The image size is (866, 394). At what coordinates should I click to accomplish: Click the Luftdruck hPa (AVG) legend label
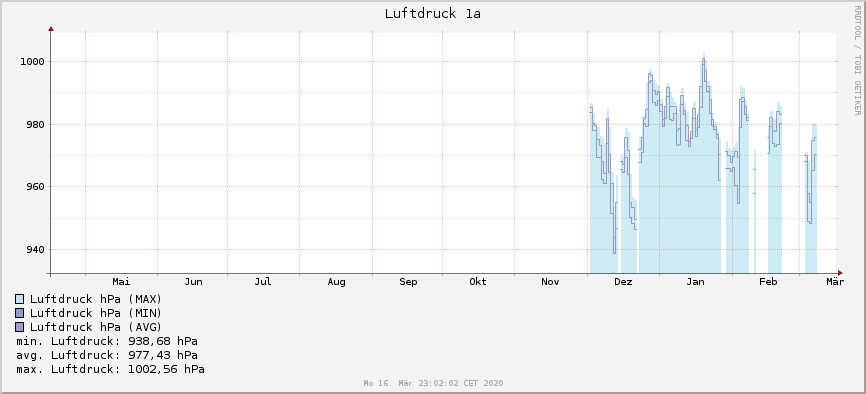pyautogui.click(x=96, y=327)
